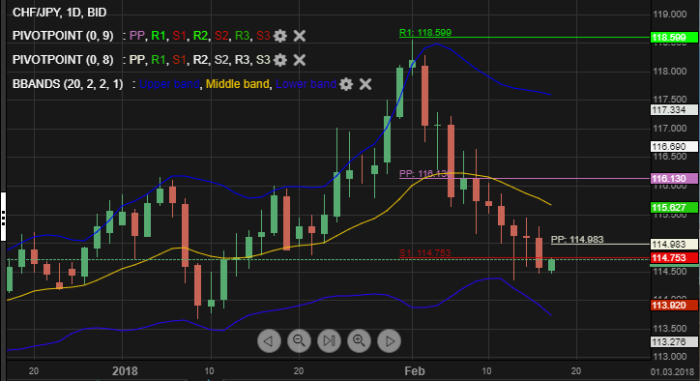Click the red 114.753 price label on axis
Screen dimensions: 700x381
(x=674, y=258)
